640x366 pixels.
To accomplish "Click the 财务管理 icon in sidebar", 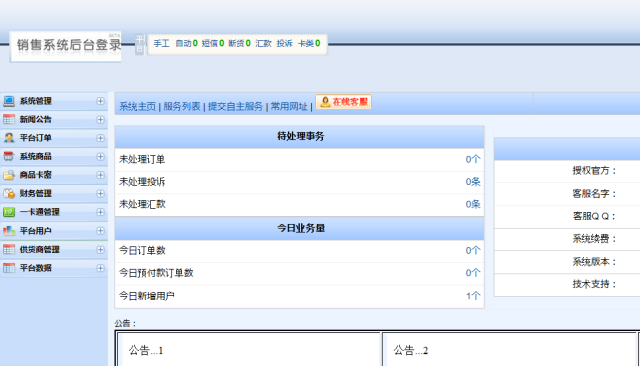I will [x=9, y=193].
